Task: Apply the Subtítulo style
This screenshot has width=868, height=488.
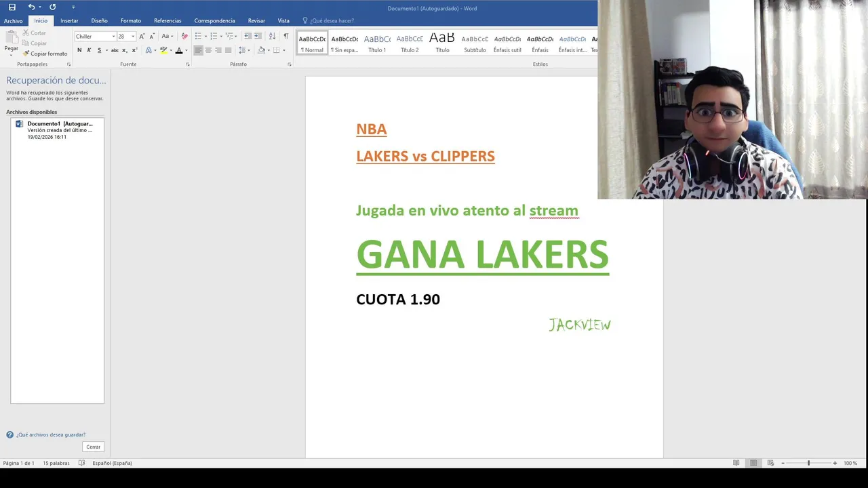Action: pyautogui.click(x=475, y=43)
